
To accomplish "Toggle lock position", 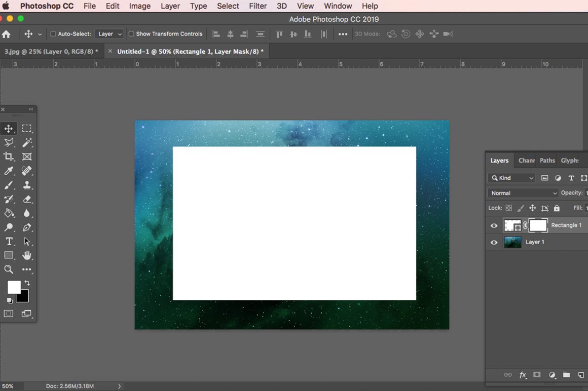I will click(x=533, y=208).
